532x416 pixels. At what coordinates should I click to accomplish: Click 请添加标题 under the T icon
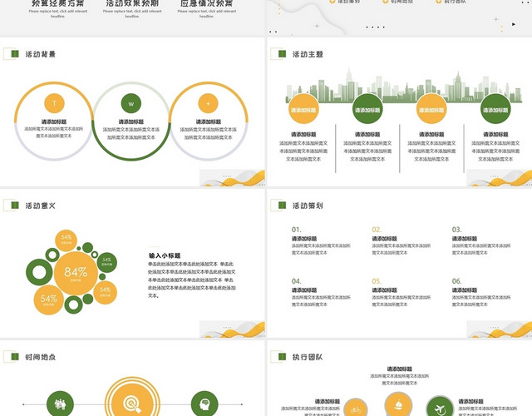tap(54, 121)
